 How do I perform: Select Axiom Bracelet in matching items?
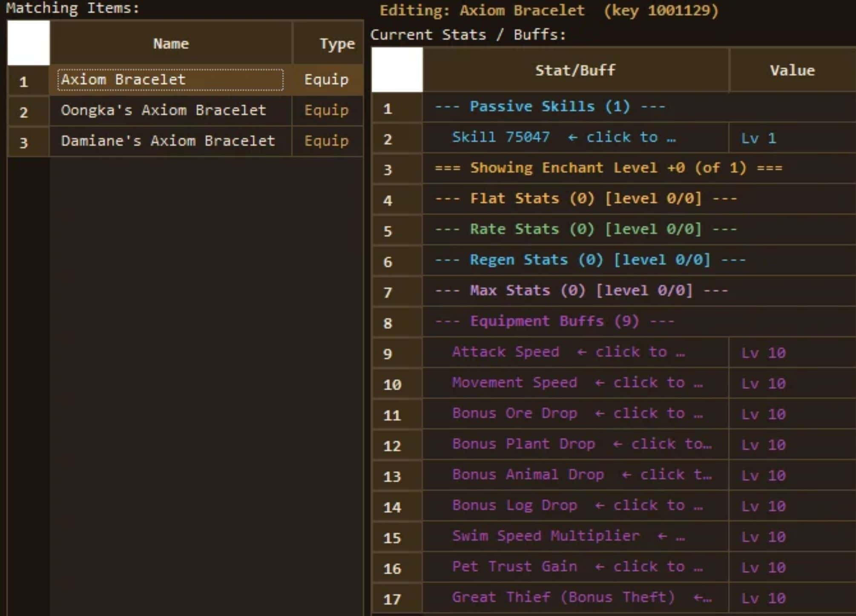point(170,80)
